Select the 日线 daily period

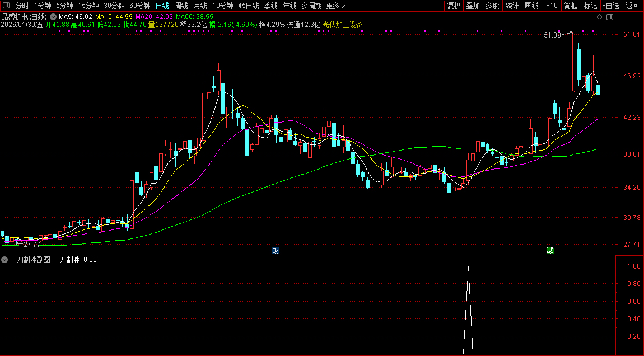coord(162,6)
